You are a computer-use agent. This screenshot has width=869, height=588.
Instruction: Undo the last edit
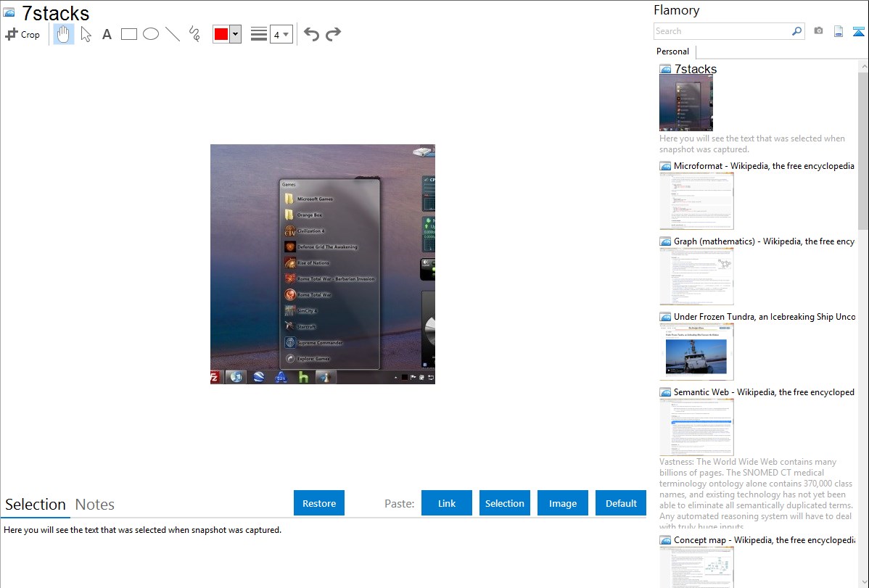[x=311, y=34]
